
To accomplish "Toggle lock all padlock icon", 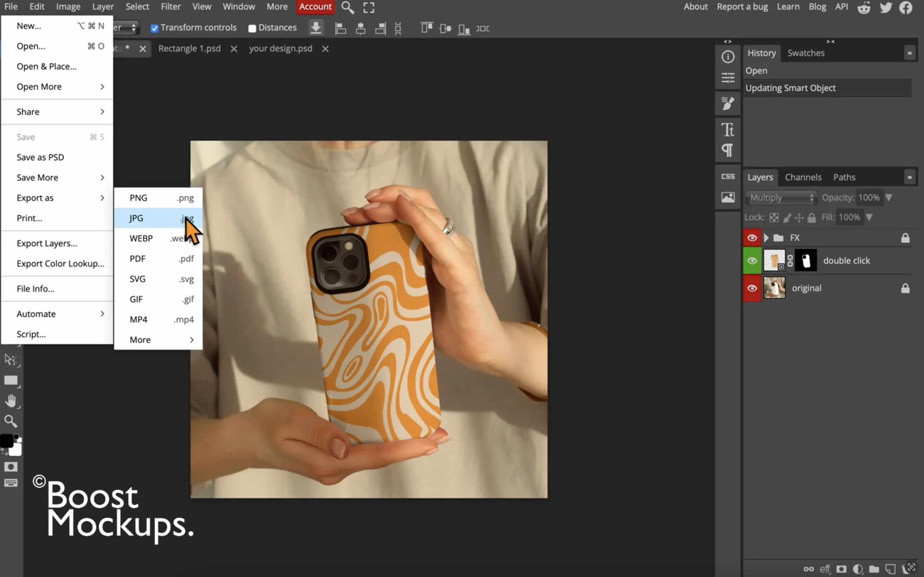I will pos(811,217).
